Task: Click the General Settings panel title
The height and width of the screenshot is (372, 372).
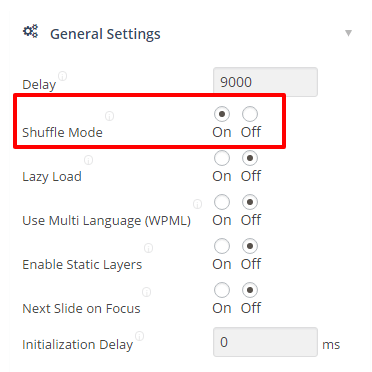Action: (105, 34)
